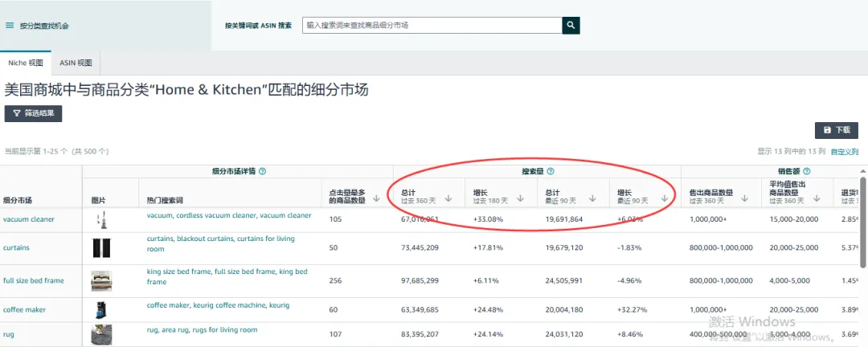The image size is (868, 347).
Task: Sort by 增长 最近90天 arrow
Action: click(665, 198)
